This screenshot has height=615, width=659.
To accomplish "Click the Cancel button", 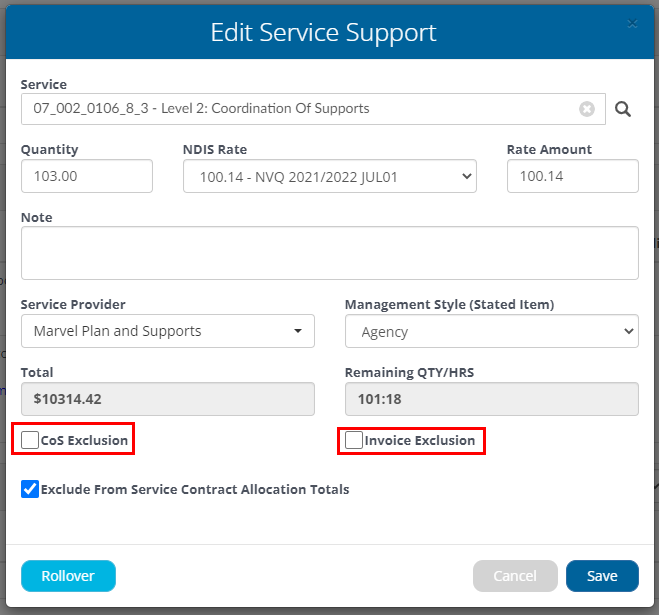I will point(515,576).
